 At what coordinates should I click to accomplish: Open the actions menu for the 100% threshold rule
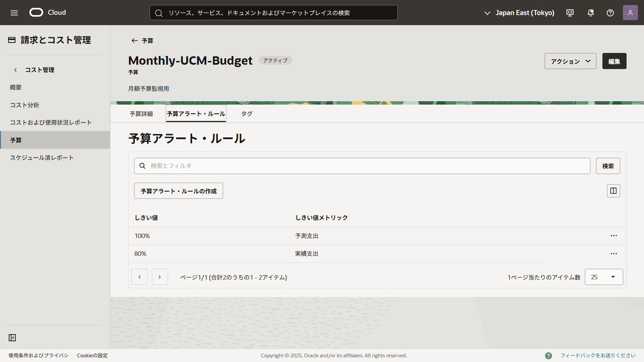click(614, 236)
